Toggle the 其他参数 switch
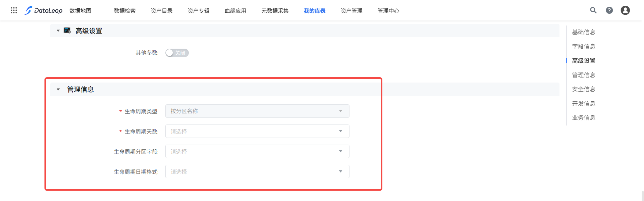The width and height of the screenshot is (644, 201). click(177, 53)
